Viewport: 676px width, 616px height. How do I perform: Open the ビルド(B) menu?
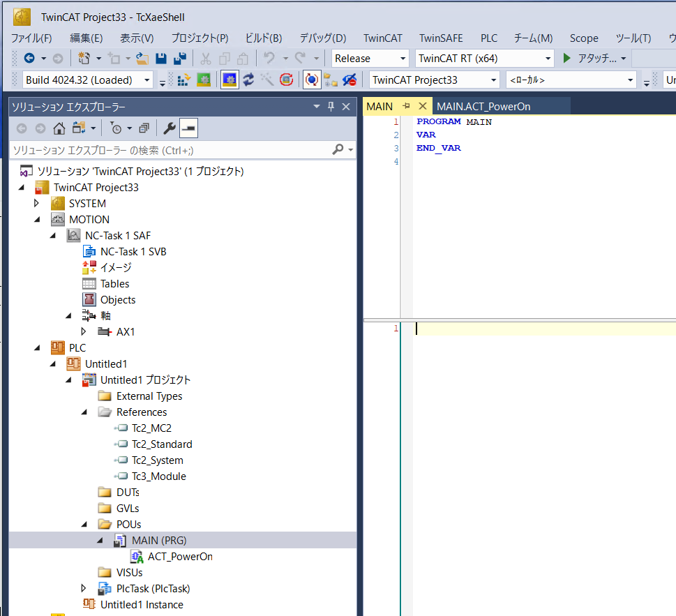click(264, 38)
